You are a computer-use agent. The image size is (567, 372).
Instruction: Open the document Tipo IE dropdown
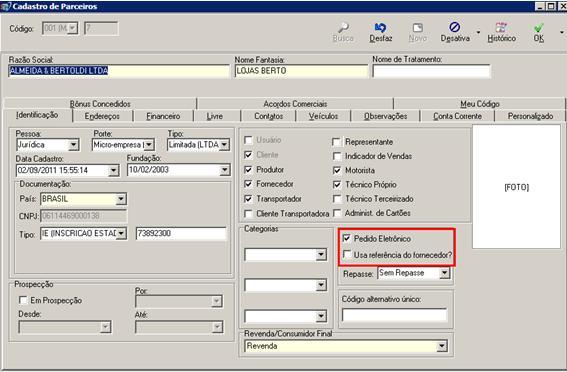tap(121, 233)
